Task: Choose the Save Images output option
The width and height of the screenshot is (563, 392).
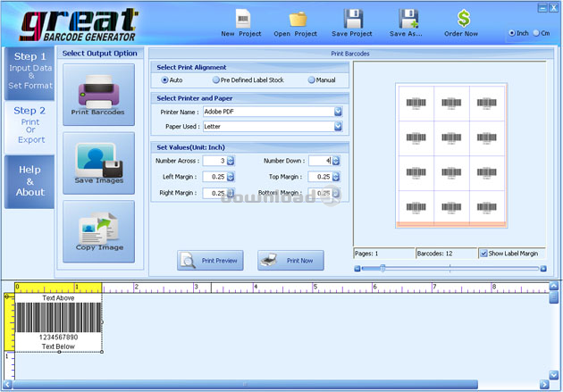Action: [x=98, y=163]
